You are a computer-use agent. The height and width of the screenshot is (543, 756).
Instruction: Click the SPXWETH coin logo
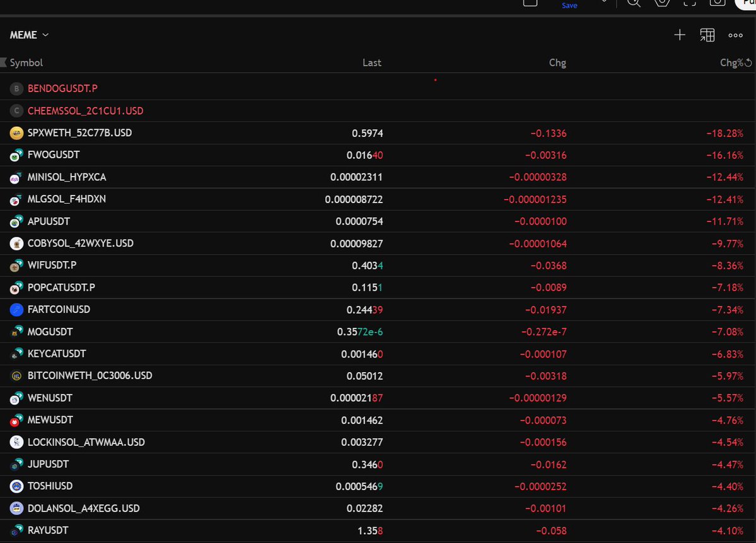point(17,133)
